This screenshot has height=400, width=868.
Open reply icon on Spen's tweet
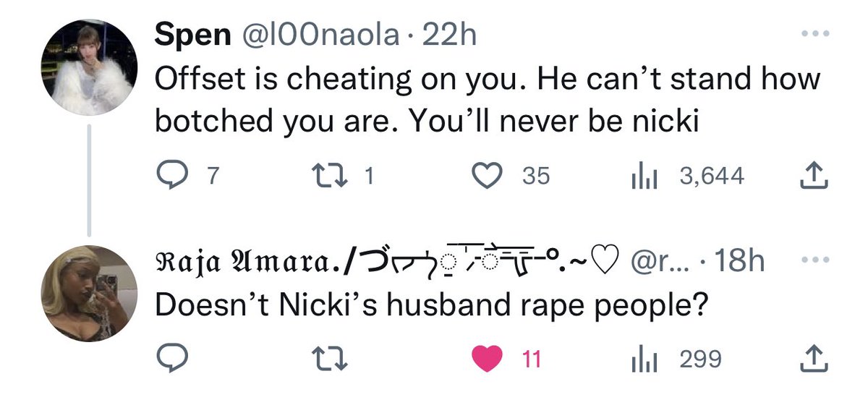(x=171, y=176)
